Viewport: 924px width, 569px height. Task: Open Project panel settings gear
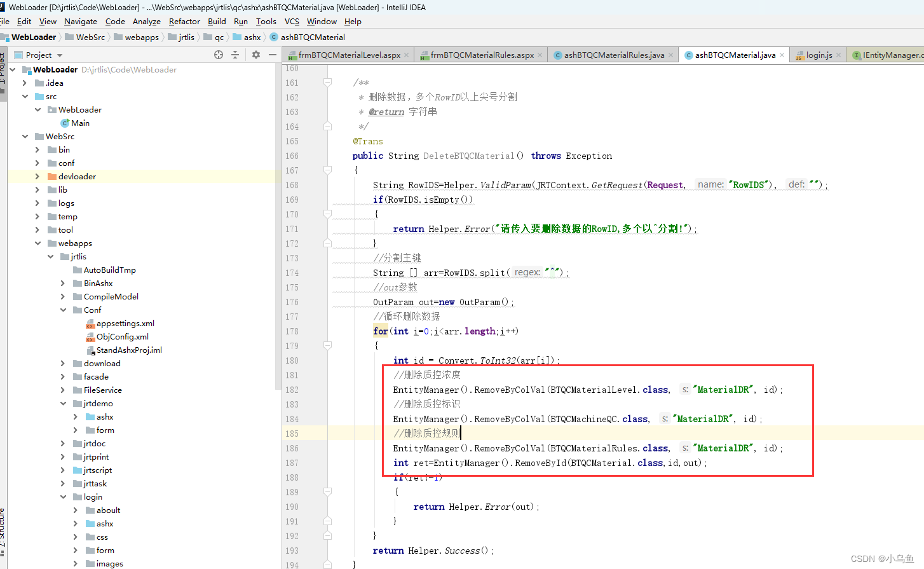[256, 55]
